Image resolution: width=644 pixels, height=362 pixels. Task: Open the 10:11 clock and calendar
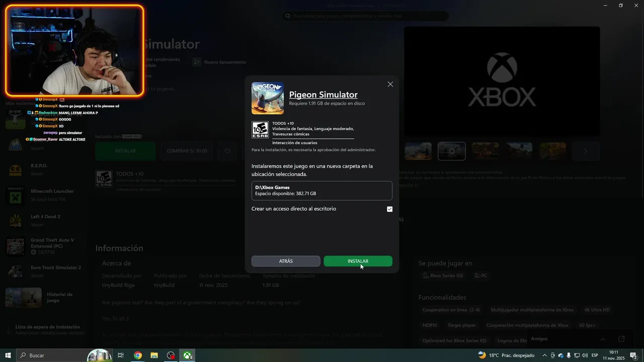click(614, 355)
